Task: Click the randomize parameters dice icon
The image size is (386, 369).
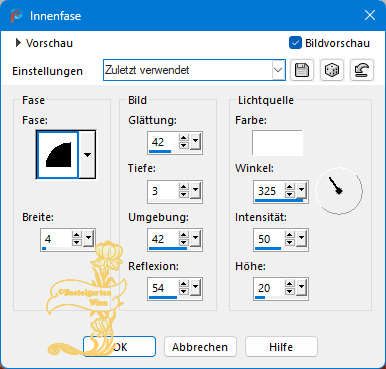Action: [332, 70]
